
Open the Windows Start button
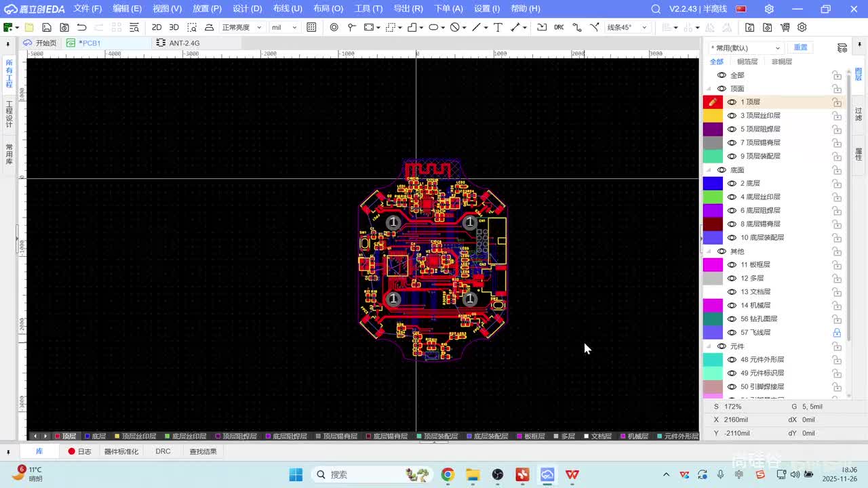[296, 474]
